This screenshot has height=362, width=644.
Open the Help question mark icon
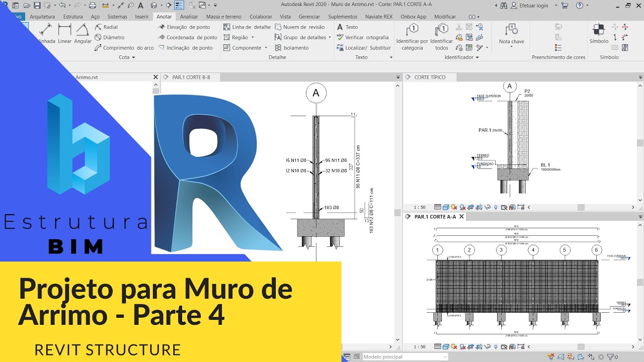click(579, 6)
